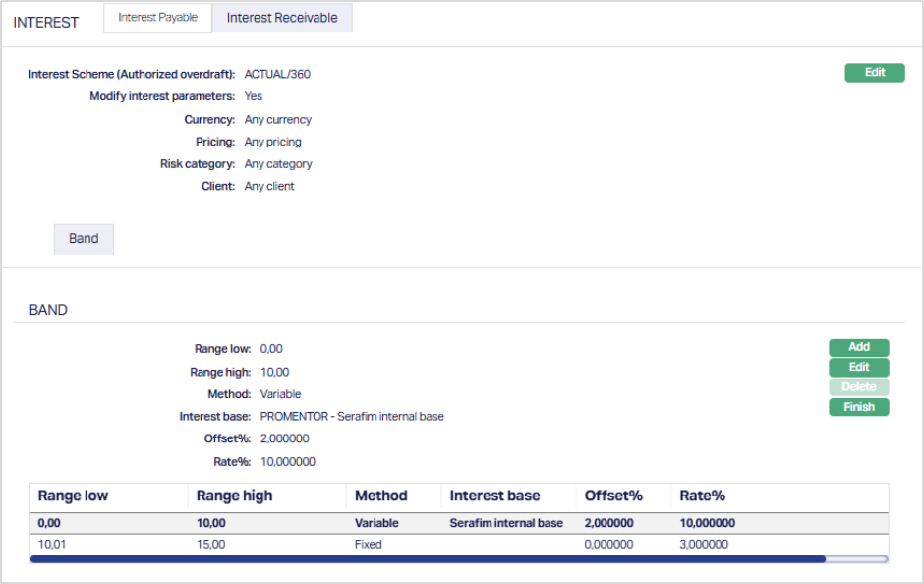
Task: Select the Band sub-tab
Action: (x=84, y=239)
